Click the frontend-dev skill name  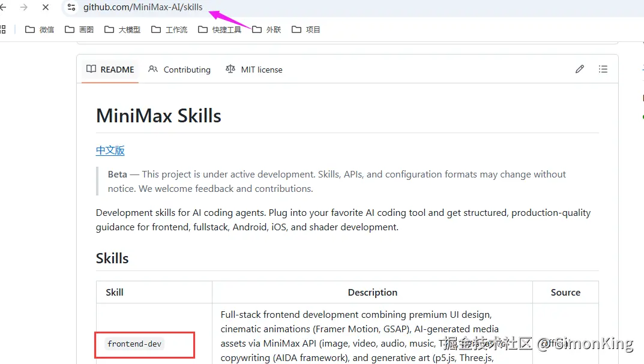pyautogui.click(x=134, y=344)
